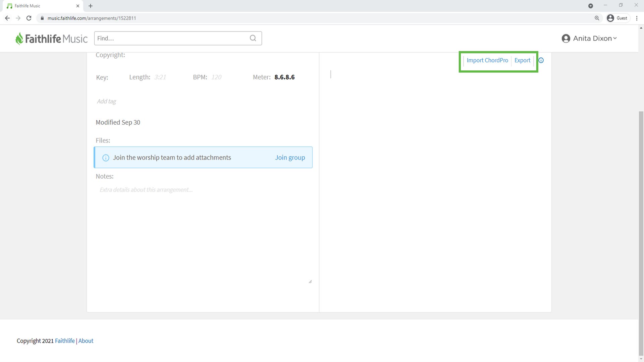This screenshot has height=362, width=644.
Task: Minimize the browser window
Action: click(x=605, y=5)
